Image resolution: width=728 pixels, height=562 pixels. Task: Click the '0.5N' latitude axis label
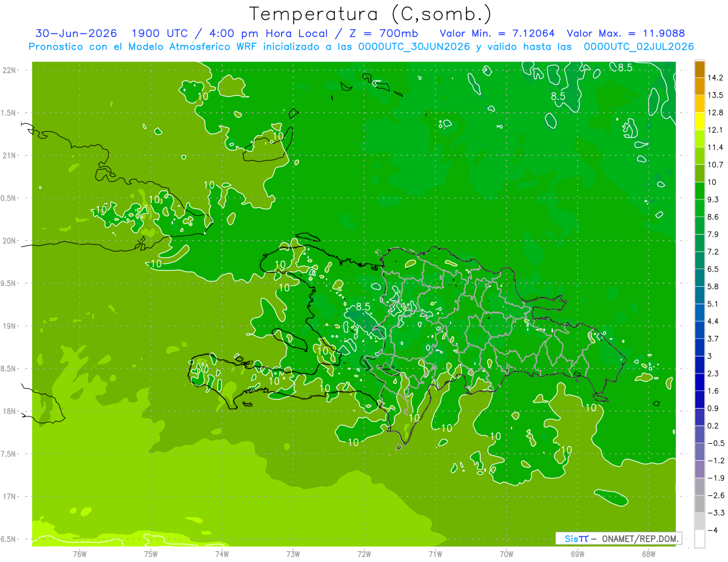click(x=10, y=198)
